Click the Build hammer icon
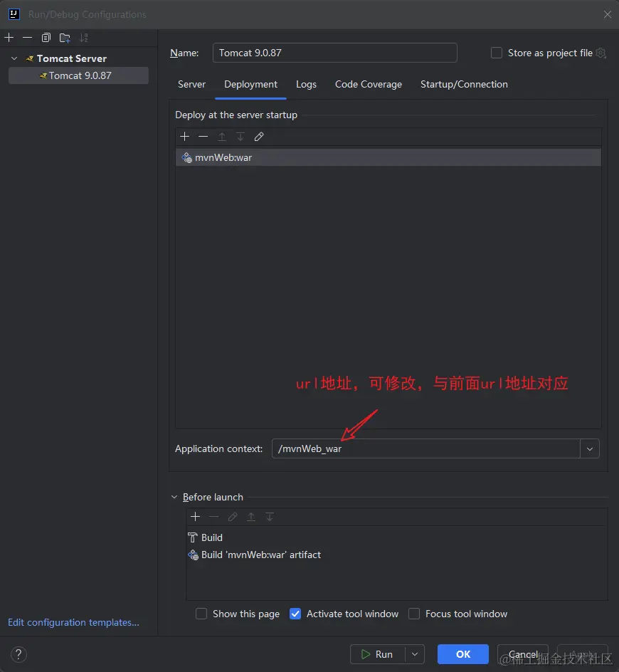Screen dimensions: 619x672 (x=193, y=537)
